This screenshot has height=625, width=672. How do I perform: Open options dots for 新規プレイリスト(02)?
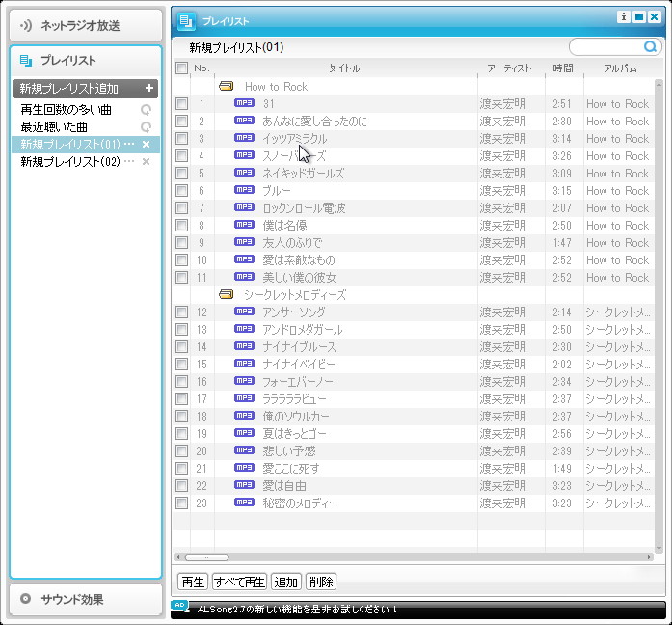129,162
